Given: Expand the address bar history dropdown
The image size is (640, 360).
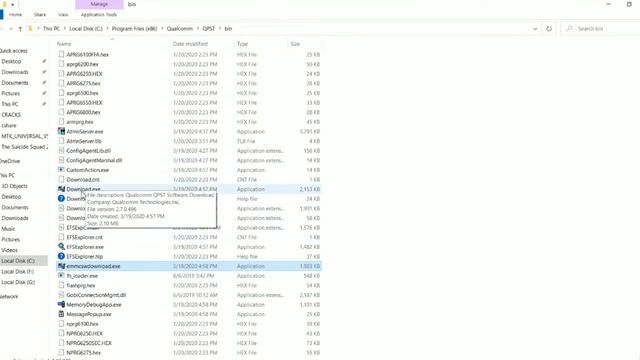Looking at the screenshot, I should point(535,29).
